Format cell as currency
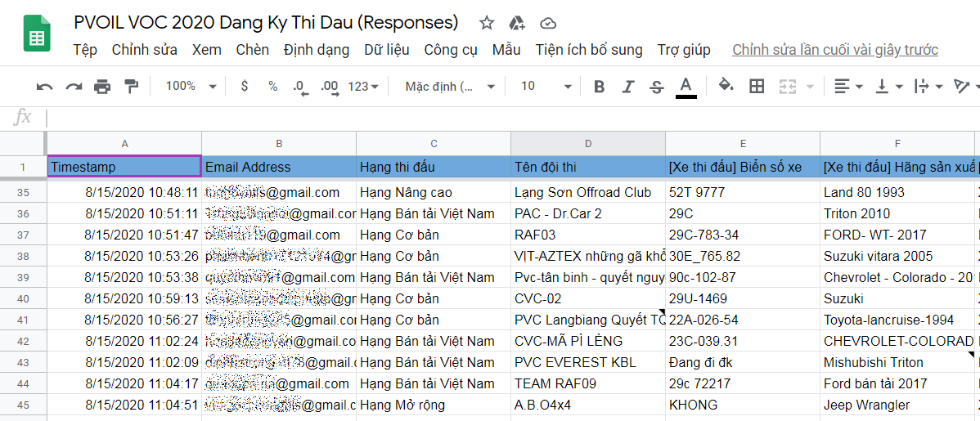Viewport: 980px width, 421px height. (x=245, y=86)
